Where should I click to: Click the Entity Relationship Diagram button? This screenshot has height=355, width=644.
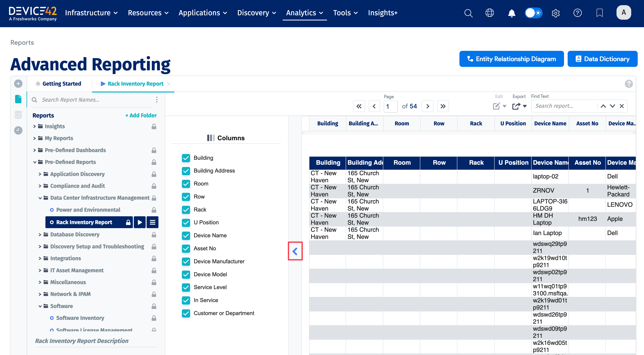pos(511,59)
